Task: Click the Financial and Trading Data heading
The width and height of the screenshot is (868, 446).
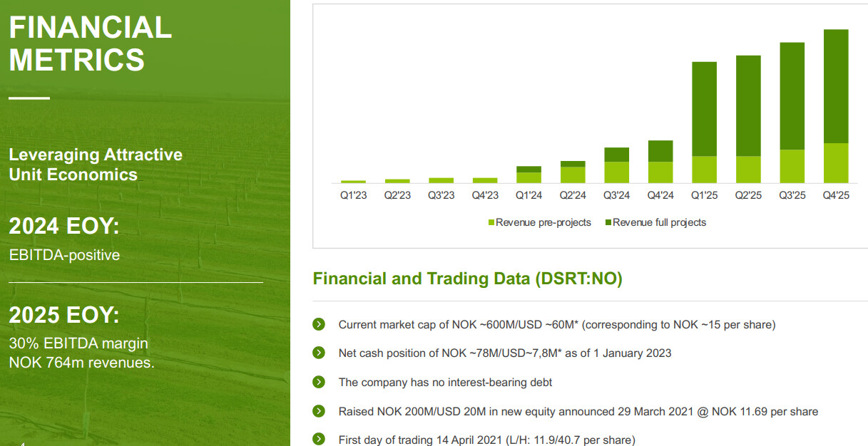Action: (x=468, y=279)
